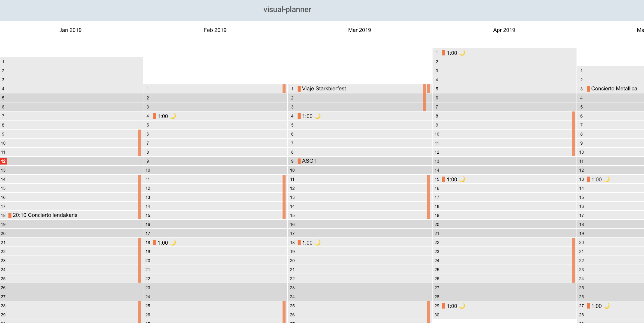Click the moon icon on April 15

(462, 179)
